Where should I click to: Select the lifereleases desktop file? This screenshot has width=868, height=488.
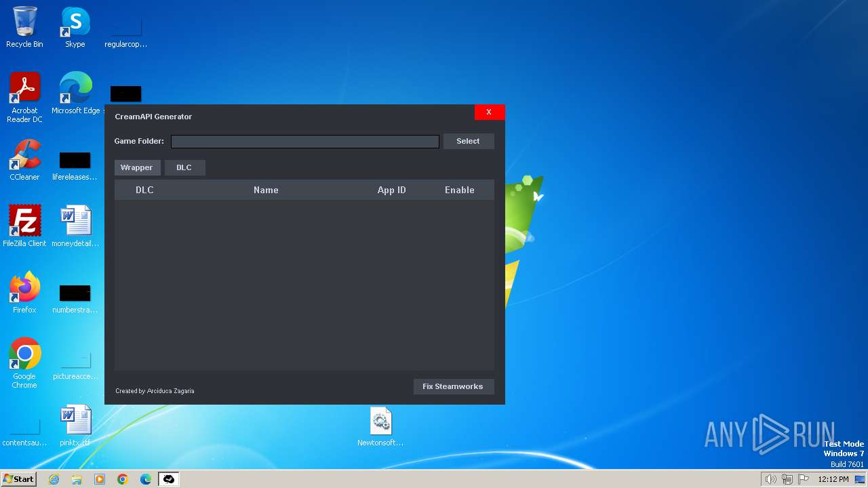[x=75, y=166]
